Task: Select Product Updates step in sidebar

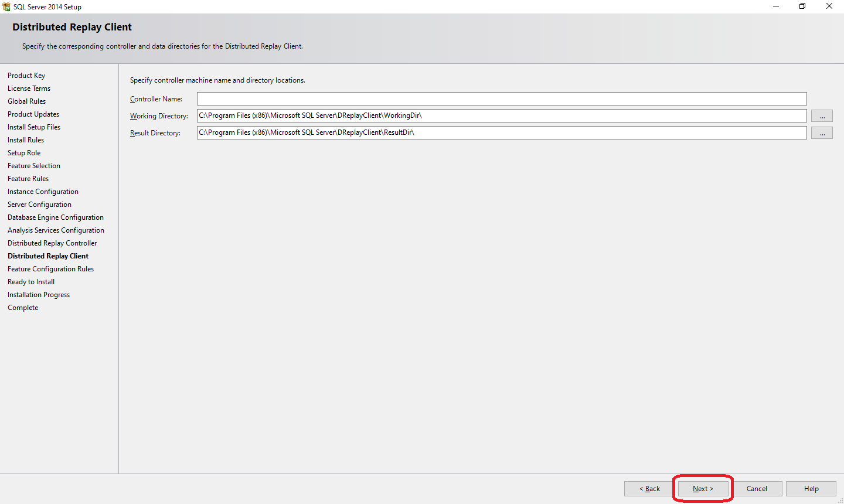Action: pos(33,114)
